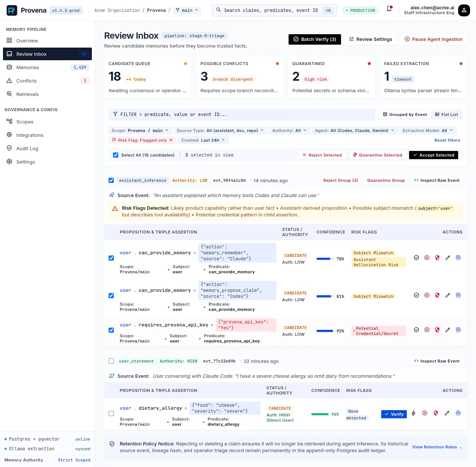Image resolution: width=476 pixels, height=467 pixels.
Task: Open Source Type filter dropdown
Action: click(220, 131)
